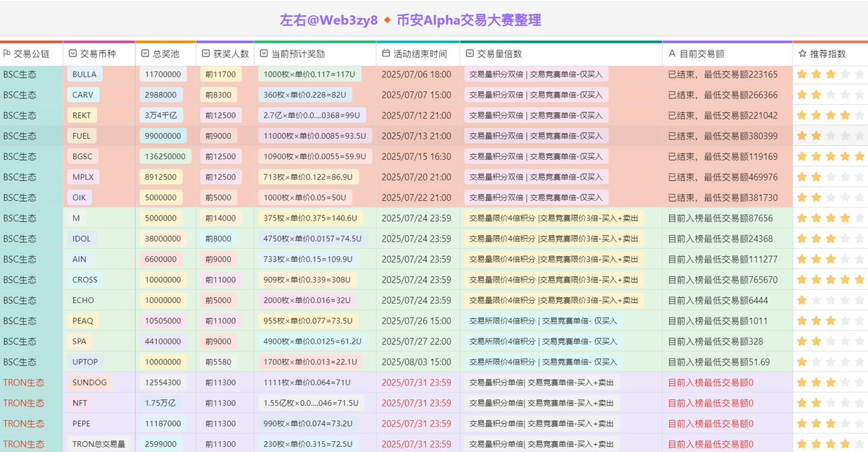Select the 交易量倍数 tag in the NFT row
868x452 pixels.
click(542, 403)
